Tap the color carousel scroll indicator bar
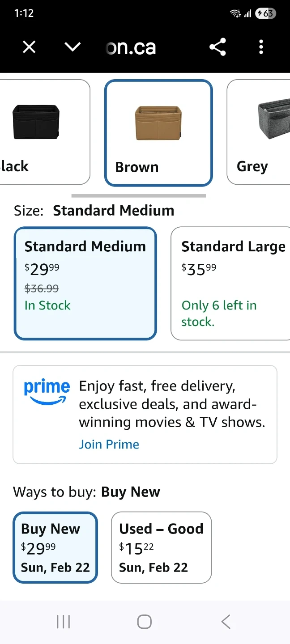This screenshot has width=290, height=644. click(x=138, y=196)
